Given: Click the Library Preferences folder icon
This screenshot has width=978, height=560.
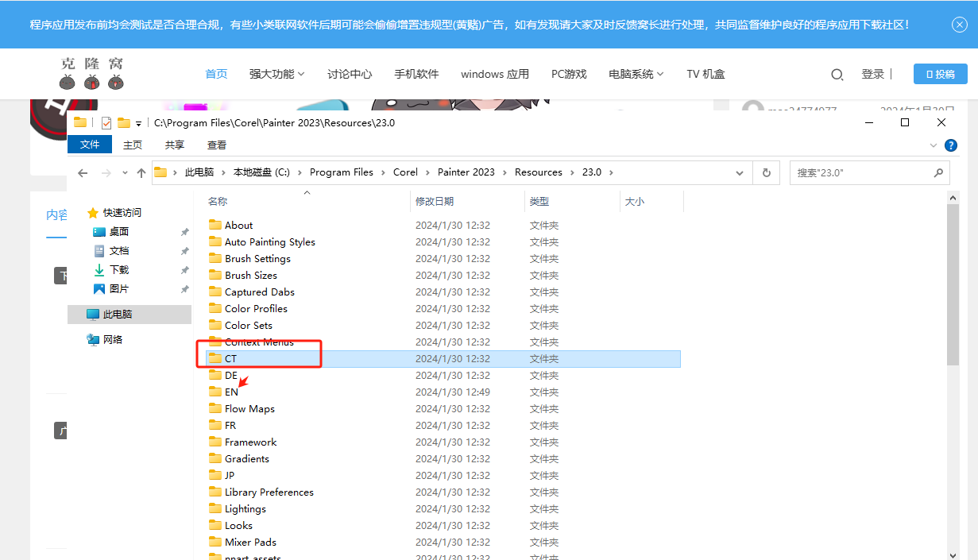Looking at the screenshot, I should [x=215, y=492].
